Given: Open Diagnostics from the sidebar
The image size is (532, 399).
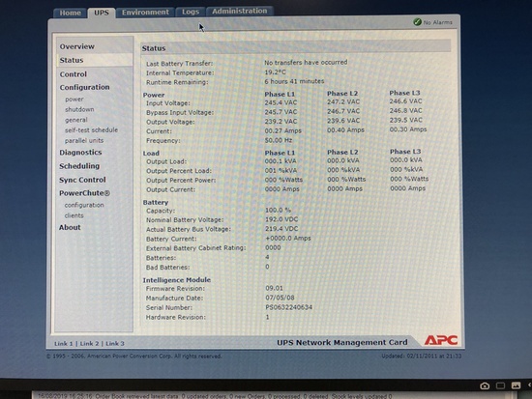Looking at the screenshot, I should pos(80,153).
